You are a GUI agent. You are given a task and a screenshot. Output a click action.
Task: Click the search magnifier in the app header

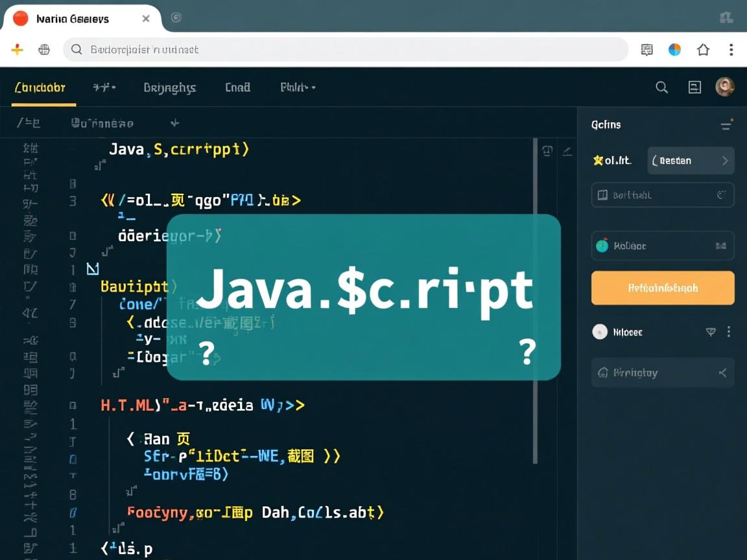[661, 87]
